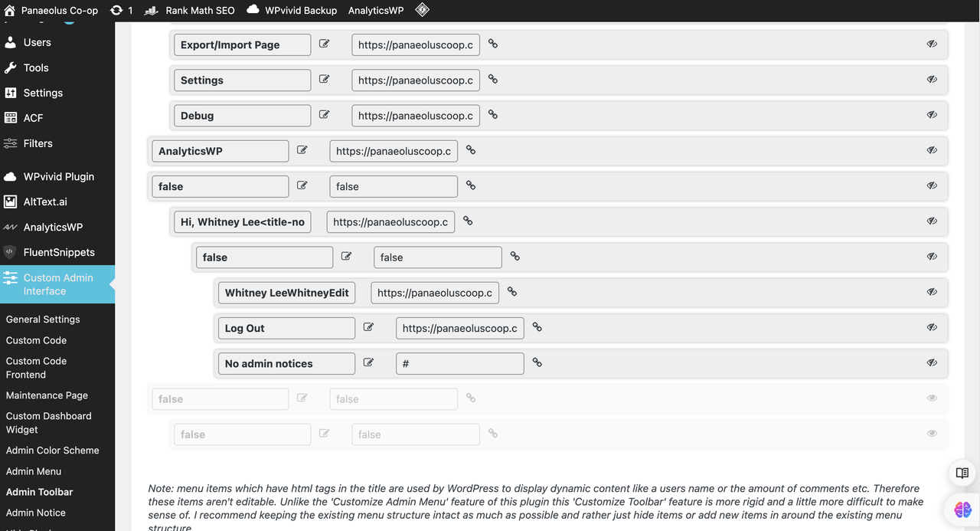Open WPvivid Plugin in sidebar
980x531 pixels.
pyautogui.click(x=57, y=176)
